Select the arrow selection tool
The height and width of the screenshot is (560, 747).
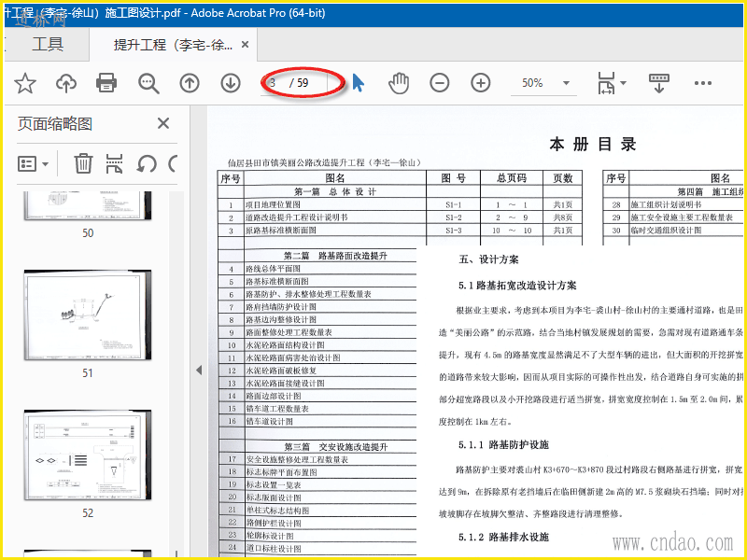(x=359, y=83)
